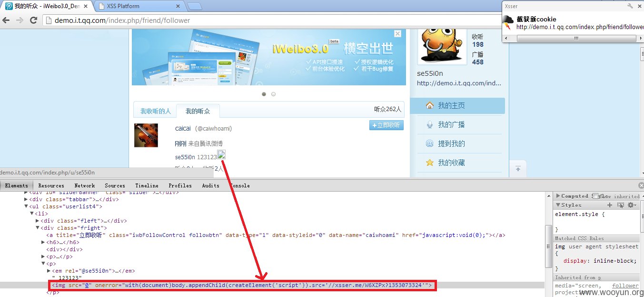
Task: Toggle the Show inherited checkbox
Action: click(594, 196)
